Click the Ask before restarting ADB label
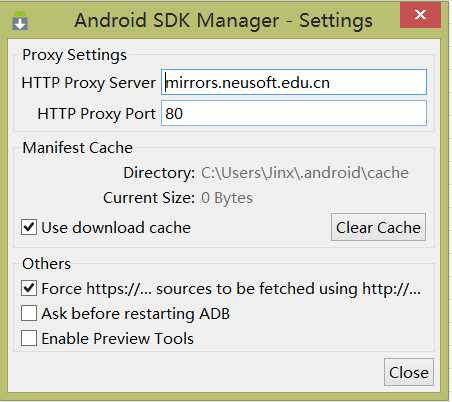Viewport: 452px width, 402px height. point(136,314)
